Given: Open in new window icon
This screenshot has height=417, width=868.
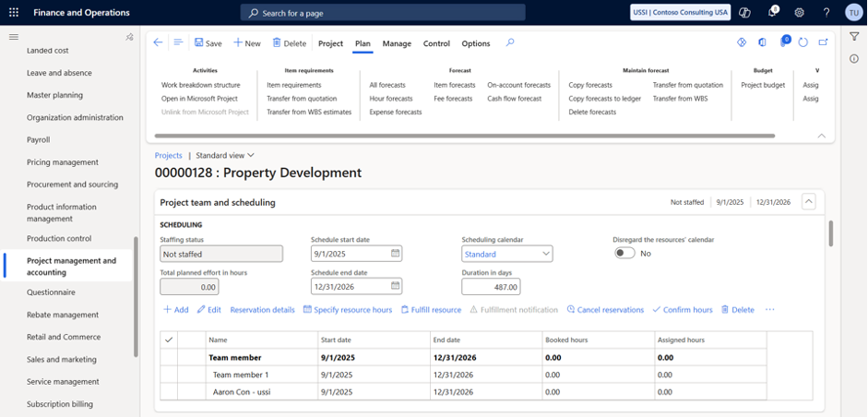Looking at the screenshot, I should click(x=823, y=42).
